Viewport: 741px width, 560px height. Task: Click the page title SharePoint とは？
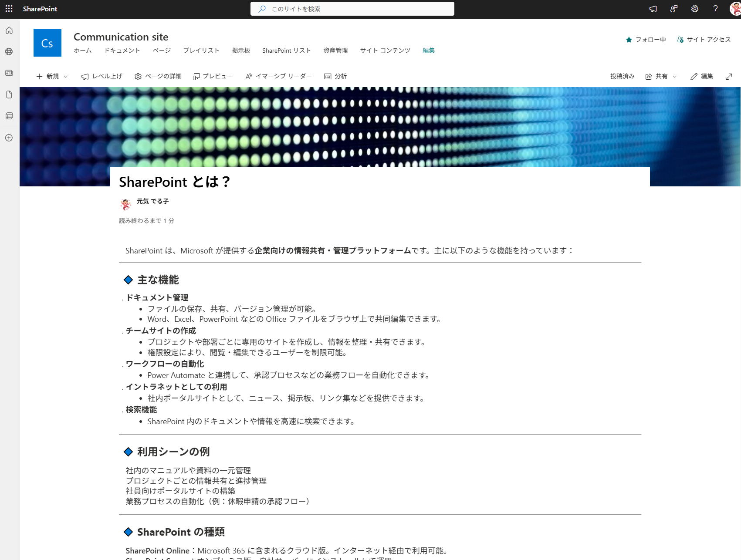coord(175,182)
